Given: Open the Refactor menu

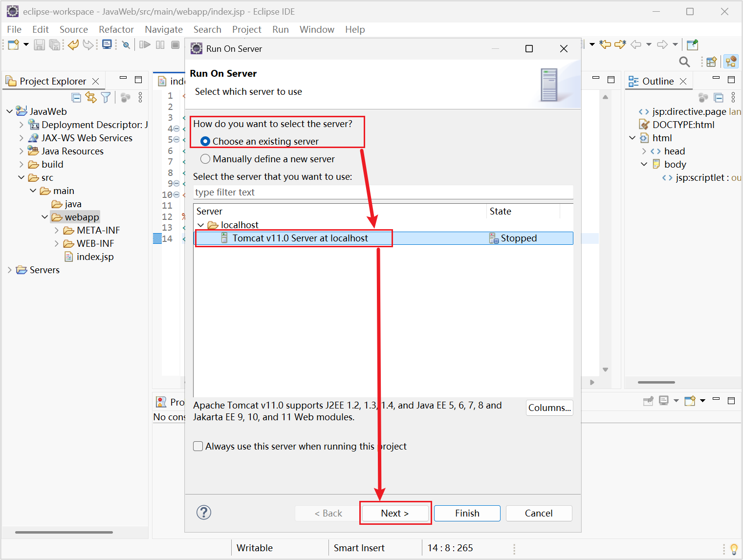Looking at the screenshot, I should click(x=116, y=29).
